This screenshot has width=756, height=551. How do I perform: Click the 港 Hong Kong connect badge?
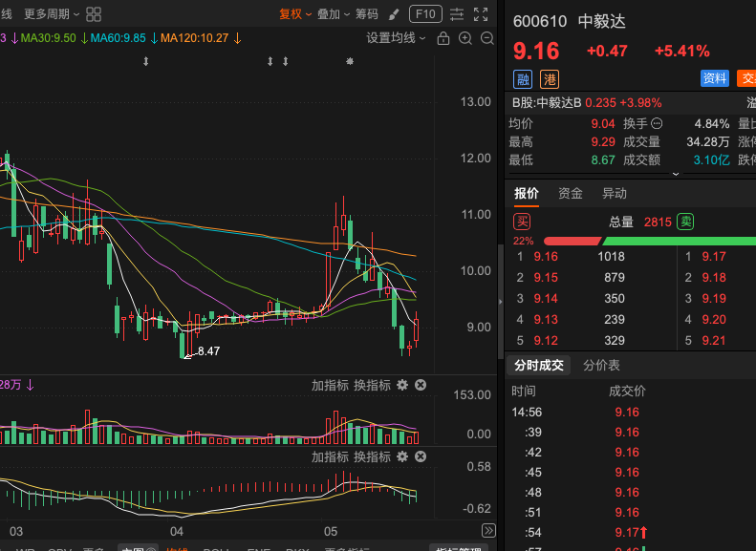click(x=550, y=79)
